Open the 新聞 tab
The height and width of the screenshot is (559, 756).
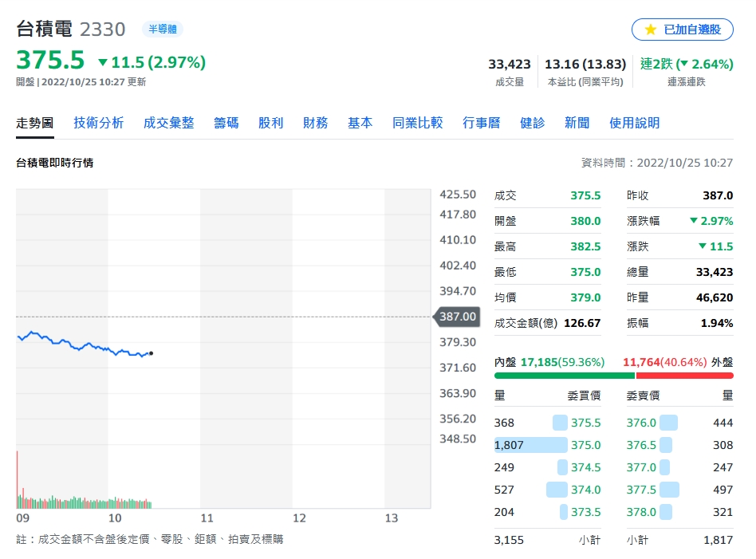[x=577, y=123]
